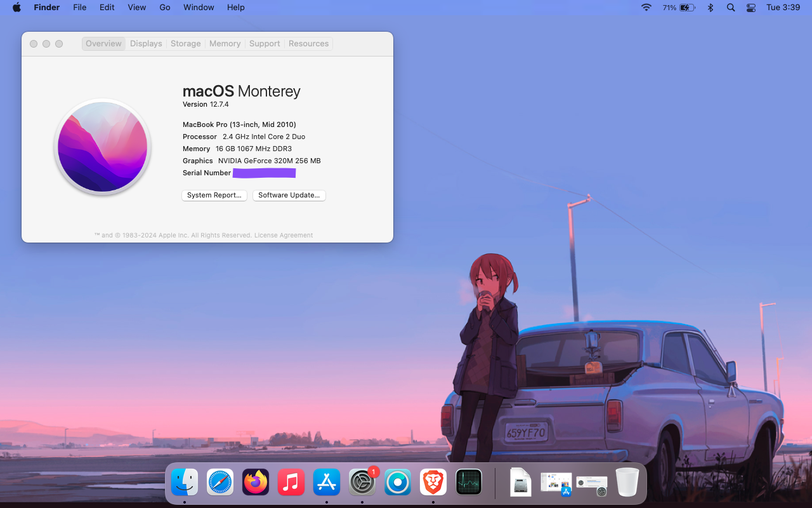Image resolution: width=812 pixels, height=508 pixels.
Task: Click the 2.4 GHz Intel Core 2 Duo text
Action: 264,137
